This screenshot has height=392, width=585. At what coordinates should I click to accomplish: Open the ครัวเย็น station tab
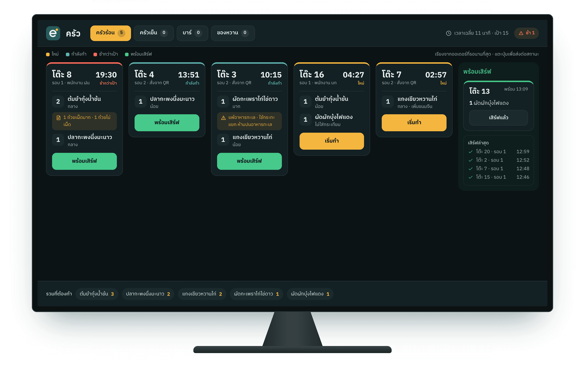click(x=154, y=33)
